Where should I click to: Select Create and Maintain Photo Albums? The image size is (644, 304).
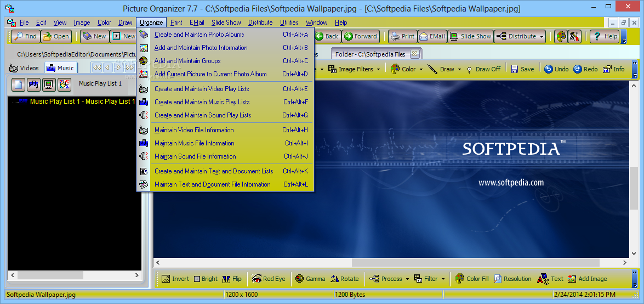pos(225,35)
